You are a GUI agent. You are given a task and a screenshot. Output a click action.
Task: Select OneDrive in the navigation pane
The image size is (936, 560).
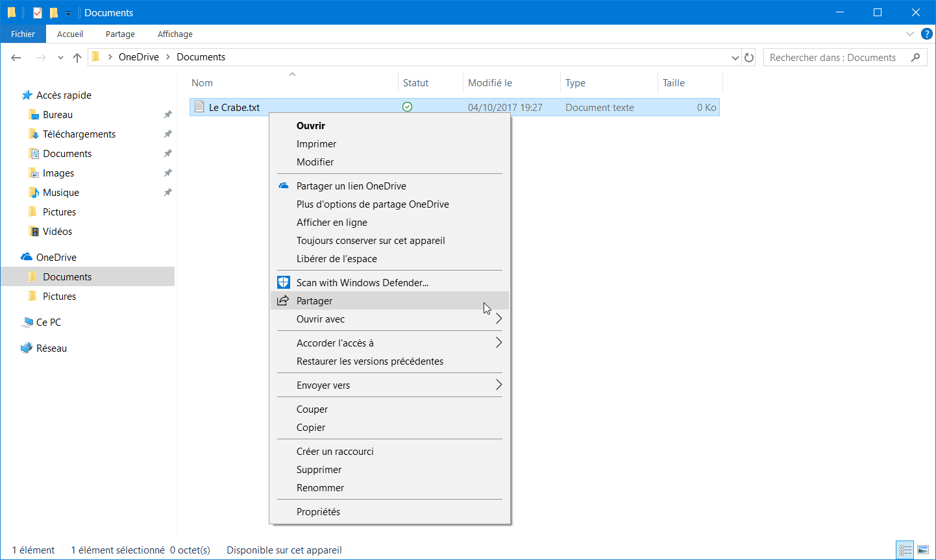[56, 258]
